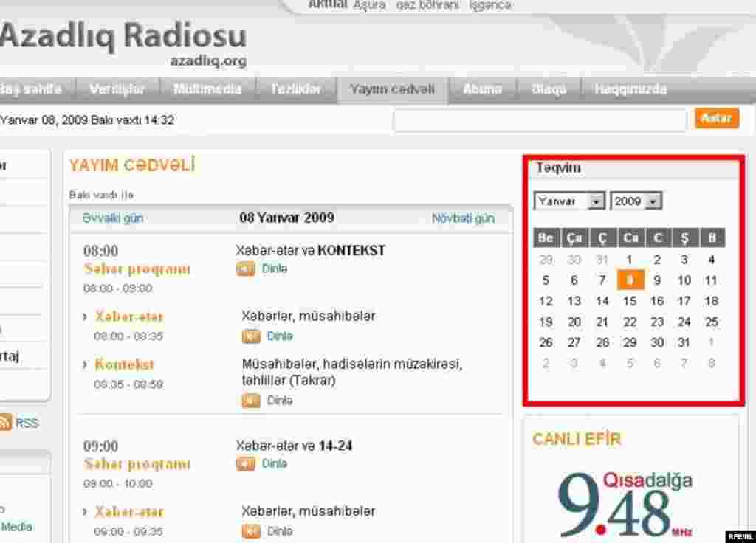Switch to the Multimedia tab
Image resolution: width=756 pixels, height=543 pixels.
207,89
